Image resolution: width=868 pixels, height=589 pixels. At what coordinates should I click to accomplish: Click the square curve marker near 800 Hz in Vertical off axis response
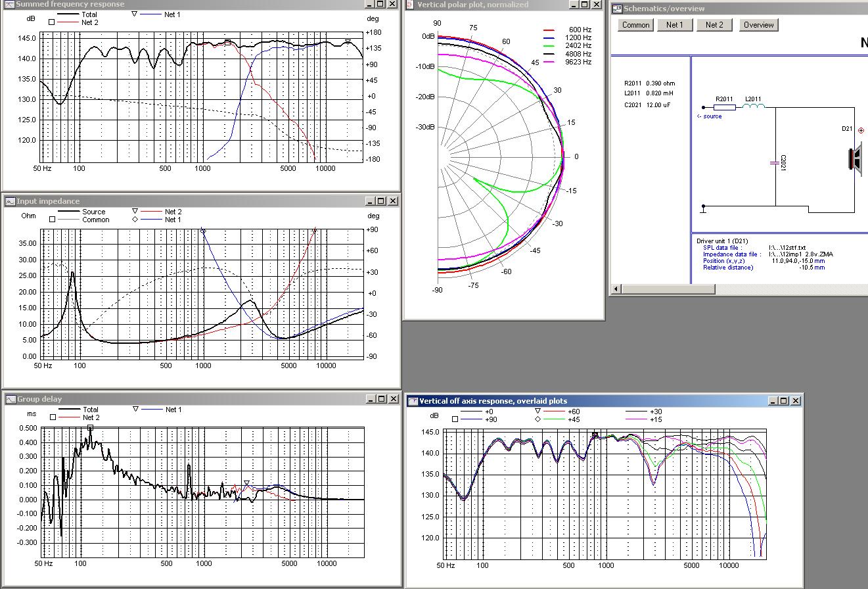595,435
